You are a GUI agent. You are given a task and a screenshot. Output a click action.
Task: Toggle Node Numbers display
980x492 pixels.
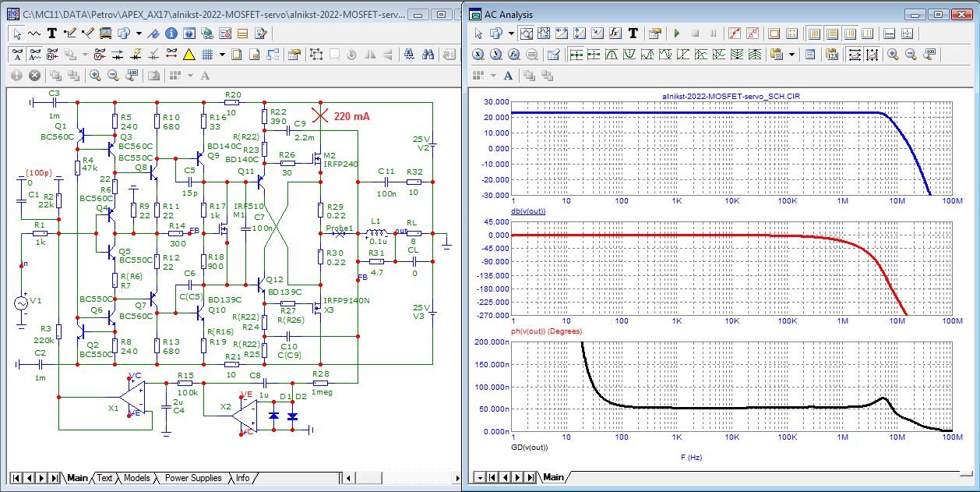(52, 55)
